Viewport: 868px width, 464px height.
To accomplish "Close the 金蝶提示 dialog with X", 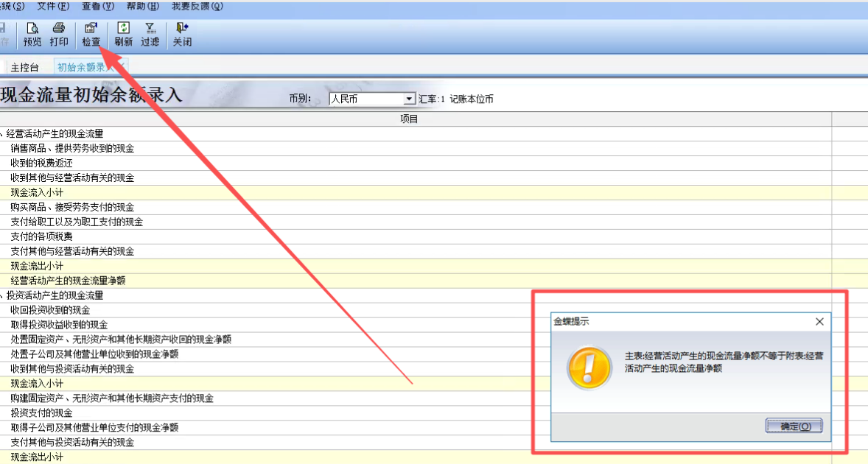I will tap(819, 322).
